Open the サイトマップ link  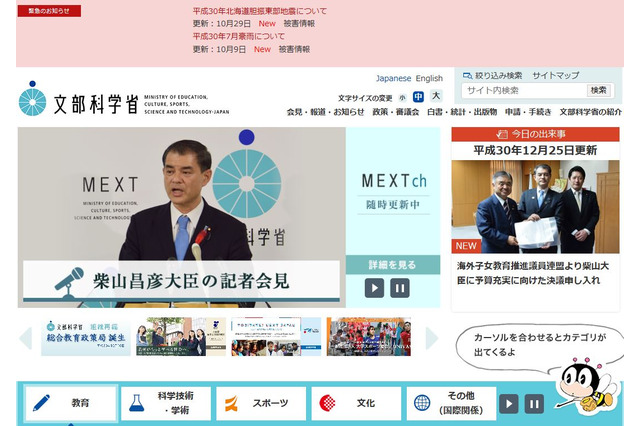[556, 75]
